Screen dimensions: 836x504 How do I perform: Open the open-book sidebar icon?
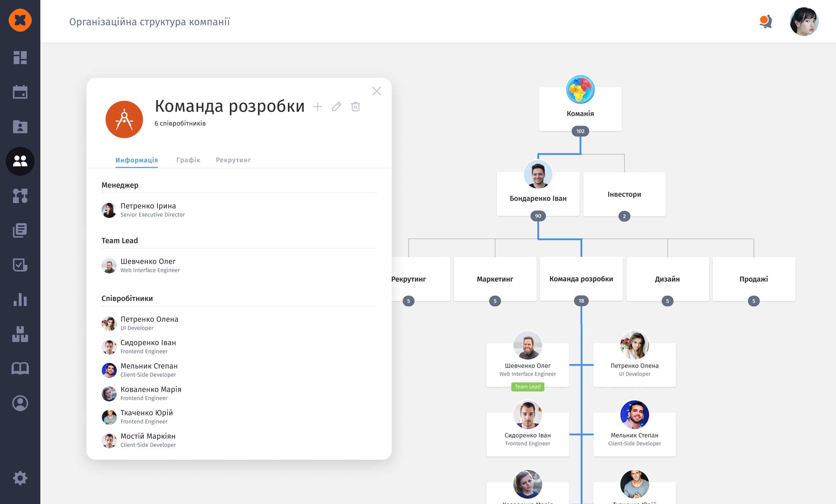click(x=20, y=369)
